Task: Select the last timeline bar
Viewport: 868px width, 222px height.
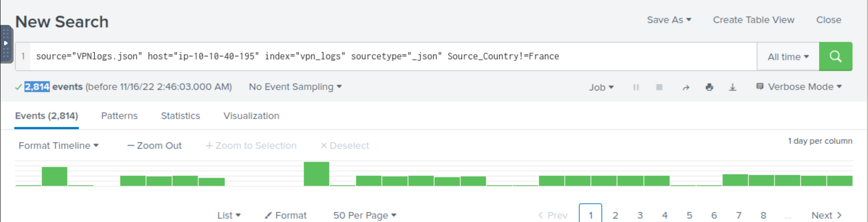Action: pos(840,181)
